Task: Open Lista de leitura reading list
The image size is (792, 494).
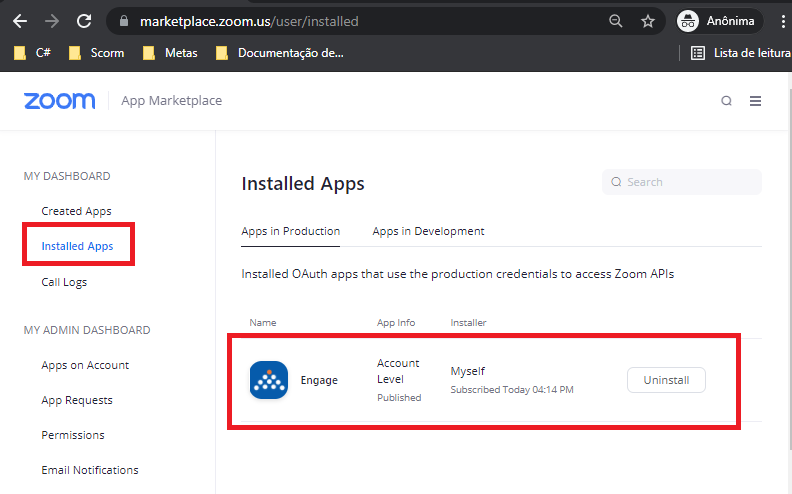Action: [740, 53]
